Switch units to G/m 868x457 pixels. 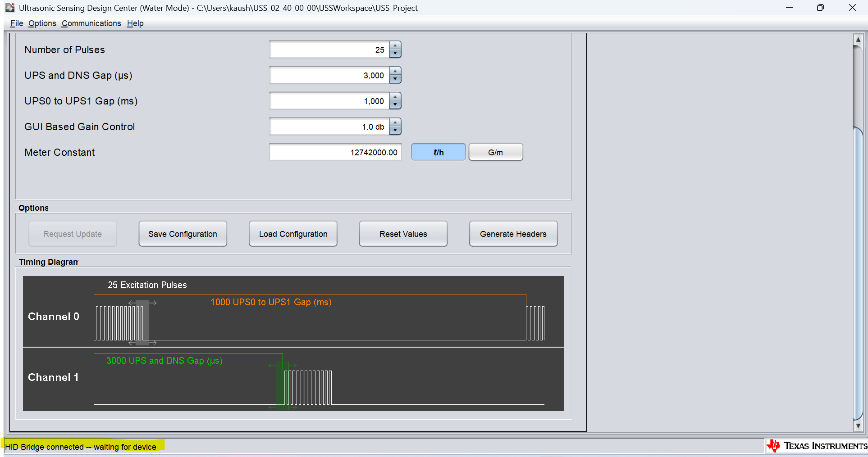496,152
